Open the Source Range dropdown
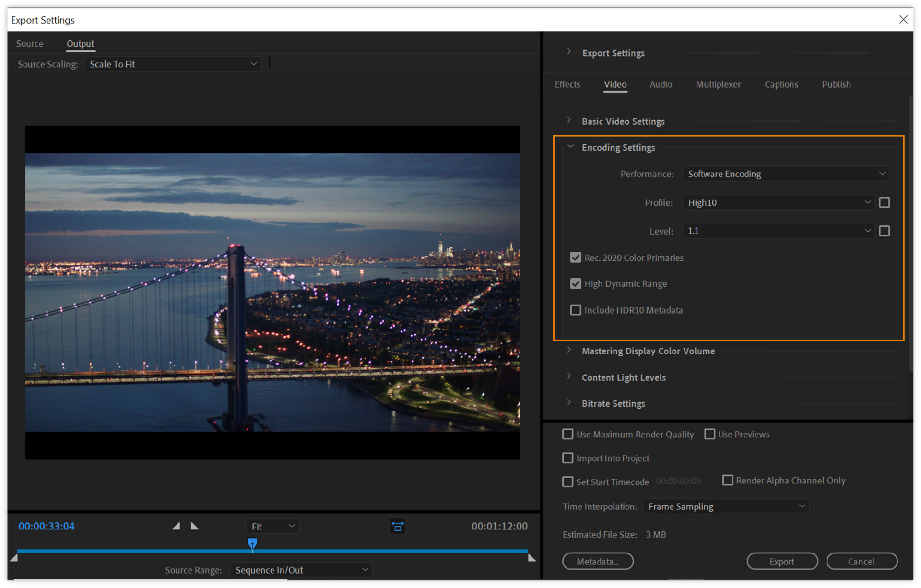Image resolution: width=921 pixels, height=588 pixels. 301,570
